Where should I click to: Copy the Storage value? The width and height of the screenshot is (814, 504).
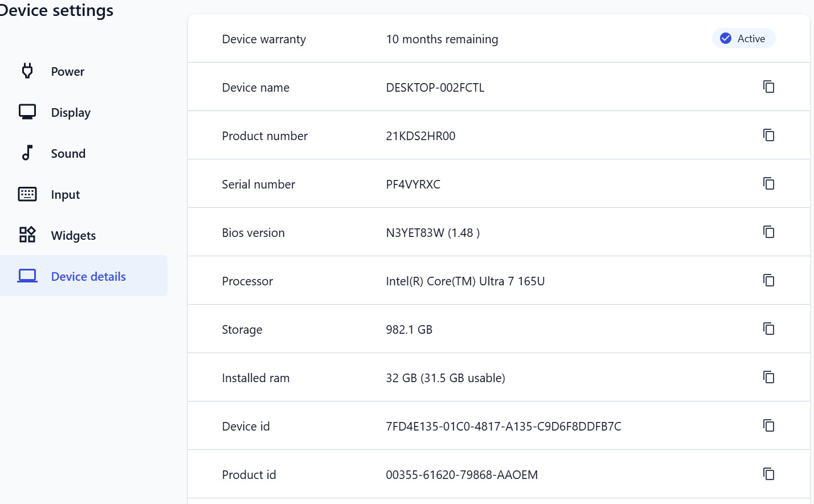click(768, 329)
